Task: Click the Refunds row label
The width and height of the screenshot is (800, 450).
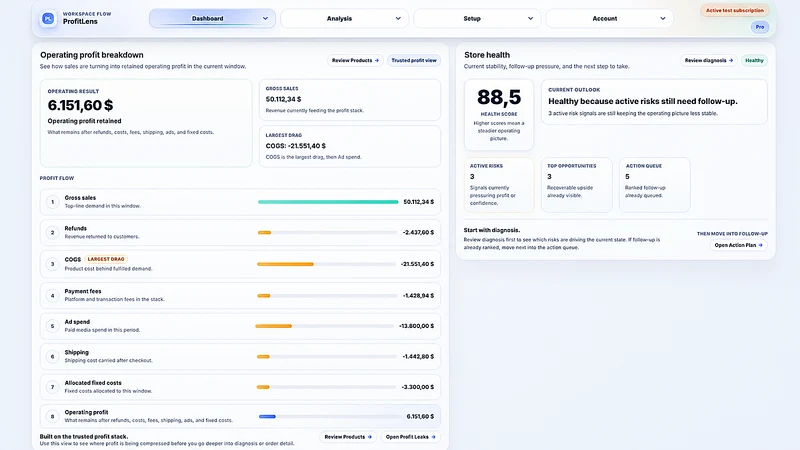Action: pos(76,229)
